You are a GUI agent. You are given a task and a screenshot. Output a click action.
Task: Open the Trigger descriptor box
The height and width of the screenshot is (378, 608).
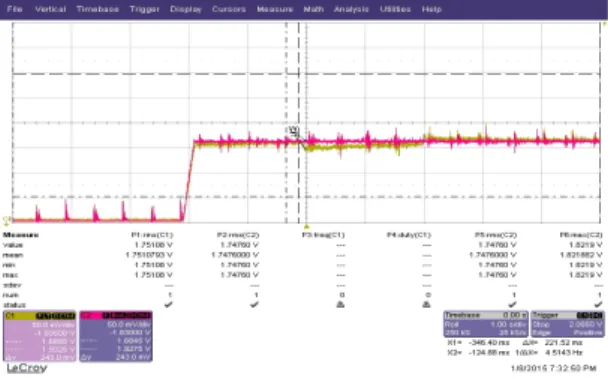tap(567, 324)
